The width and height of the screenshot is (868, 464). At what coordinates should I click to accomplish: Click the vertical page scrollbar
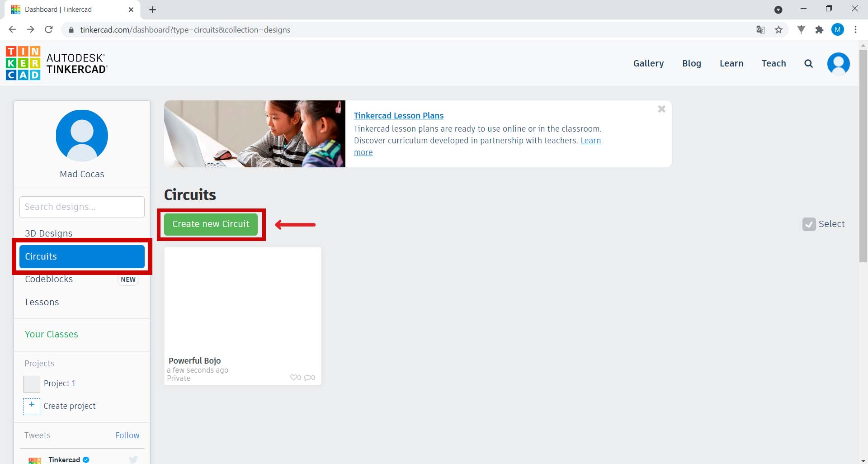pyautogui.click(x=863, y=156)
